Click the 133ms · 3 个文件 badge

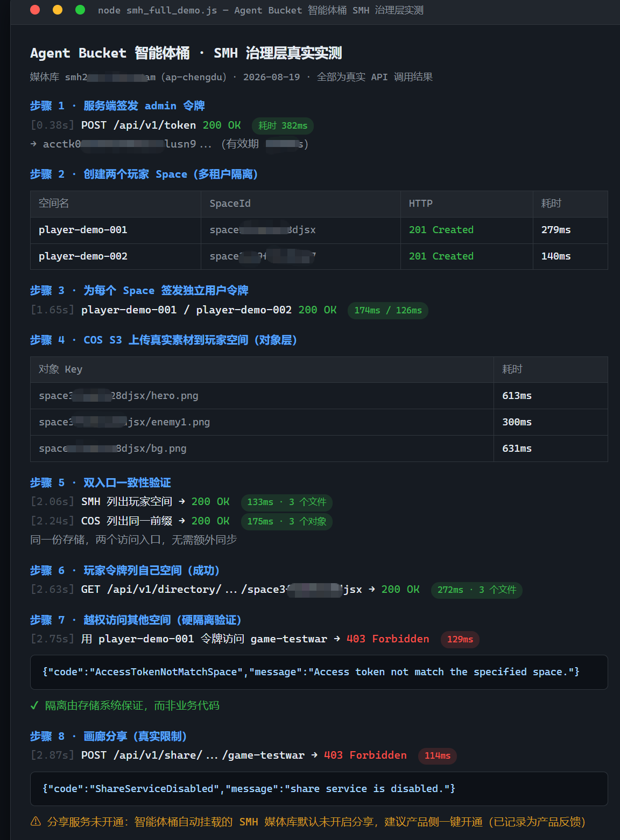click(x=286, y=502)
